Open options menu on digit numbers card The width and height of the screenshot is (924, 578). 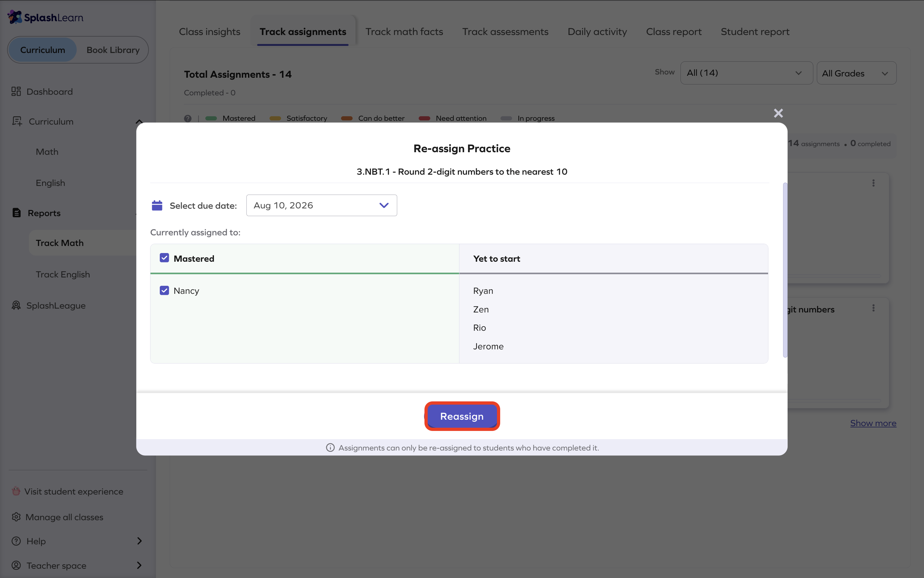click(873, 308)
